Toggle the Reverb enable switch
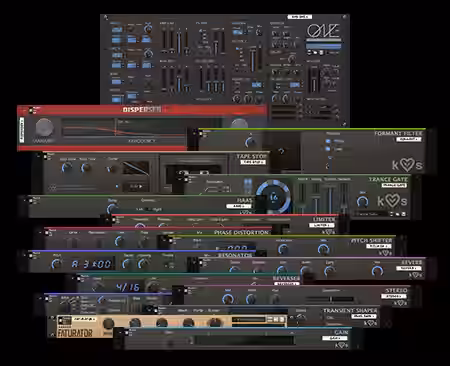Viewport: 450px width, 366px height. click(201, 262)
